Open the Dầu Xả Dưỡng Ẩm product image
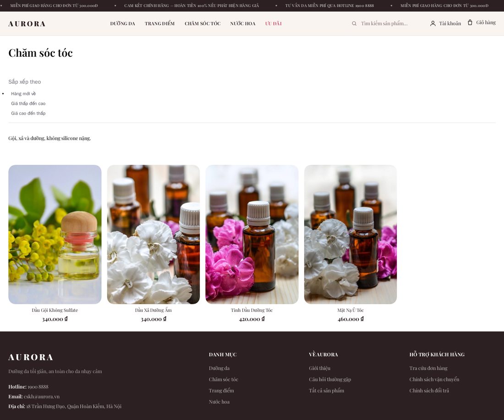The height and width of the screenshot is (420, 504). click(x=153, y=234)
